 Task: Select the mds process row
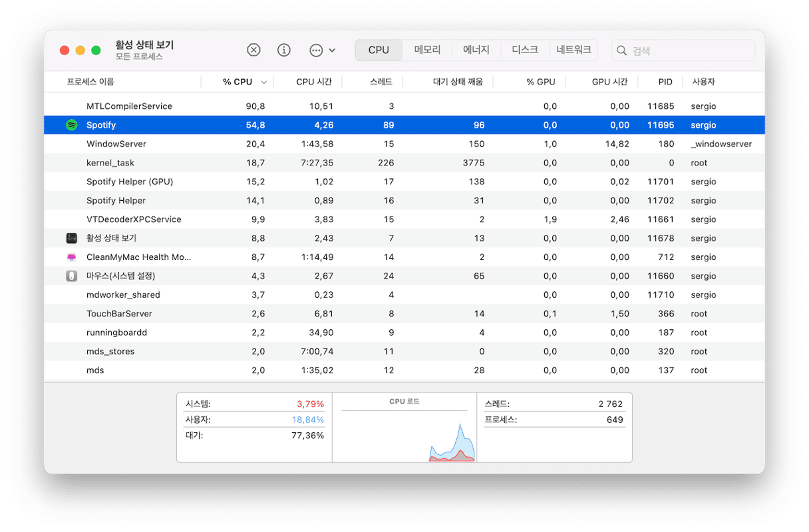(404, 370)
